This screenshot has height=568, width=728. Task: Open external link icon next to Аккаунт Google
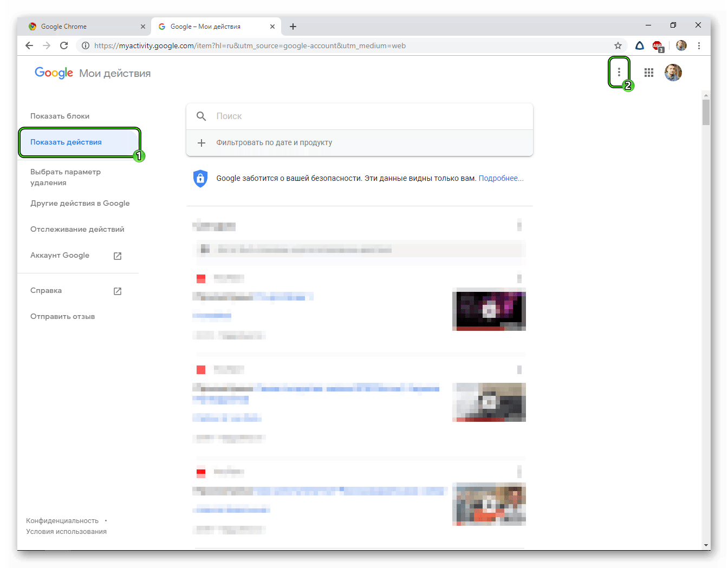118,256
